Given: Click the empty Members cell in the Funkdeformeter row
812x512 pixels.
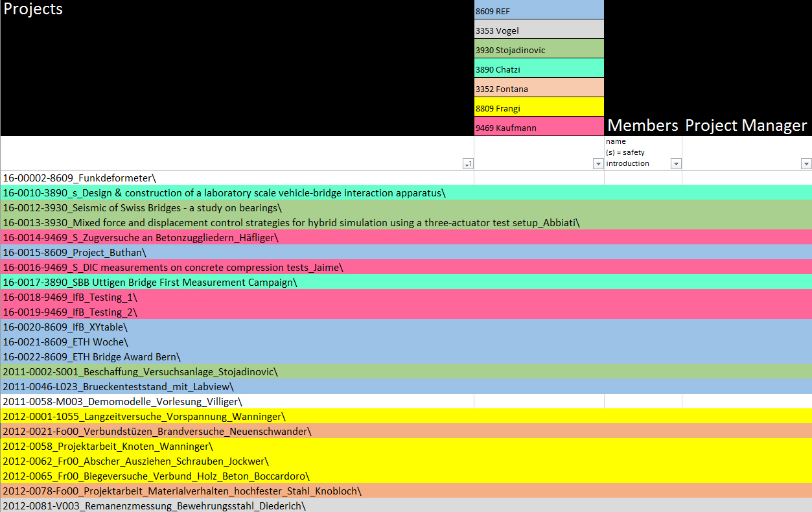Looking at the screenshot, I should [x=643, y=178].
